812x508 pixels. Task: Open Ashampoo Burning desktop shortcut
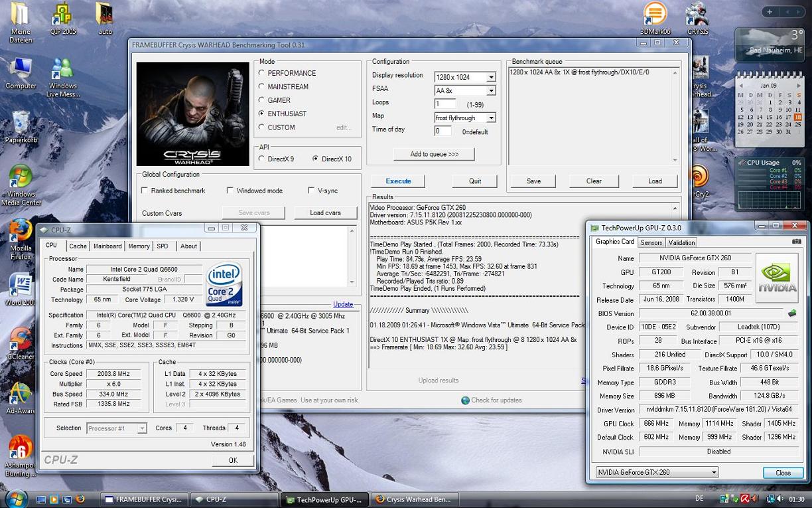pos(21,456)
